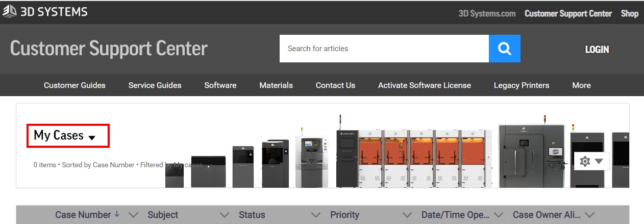Click the 3D Systems logo
The image size is (644, 224).
[45, 12]
